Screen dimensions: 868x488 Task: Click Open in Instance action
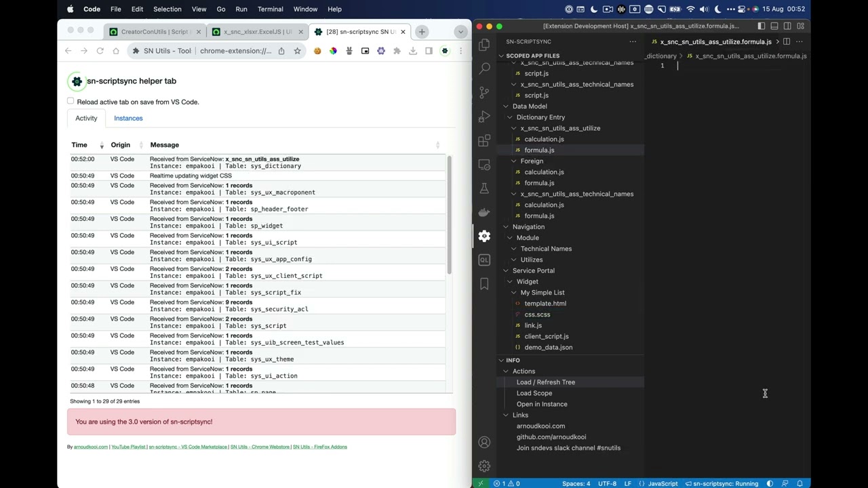(x=542, y=404)
